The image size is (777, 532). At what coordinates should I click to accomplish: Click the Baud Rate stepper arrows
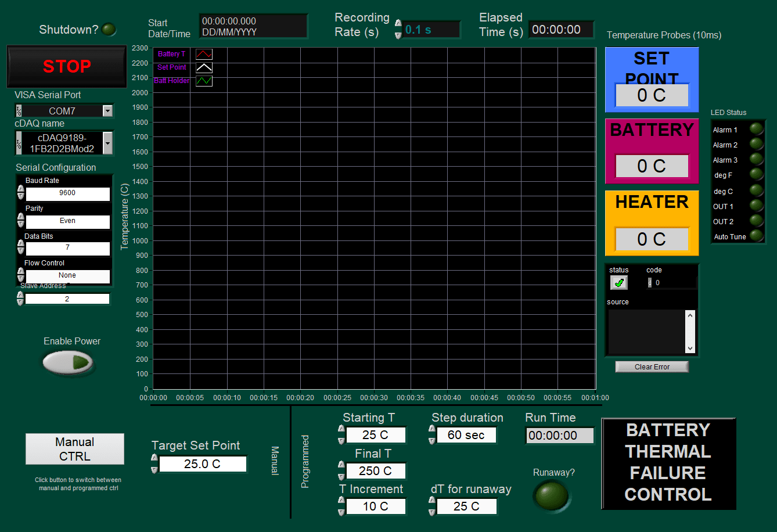(x=21, y=192)
